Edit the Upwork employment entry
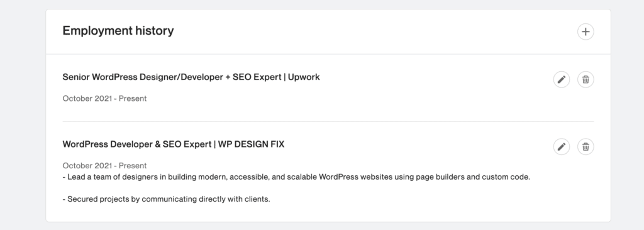Viewport: 644px width, 230px height. pos(561,79)
